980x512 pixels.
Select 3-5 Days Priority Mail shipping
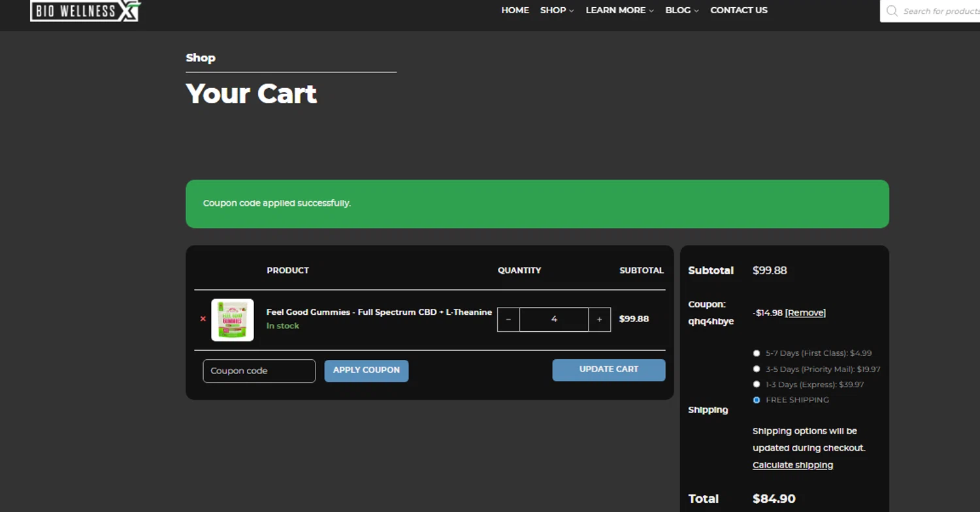tap(757, 369)
